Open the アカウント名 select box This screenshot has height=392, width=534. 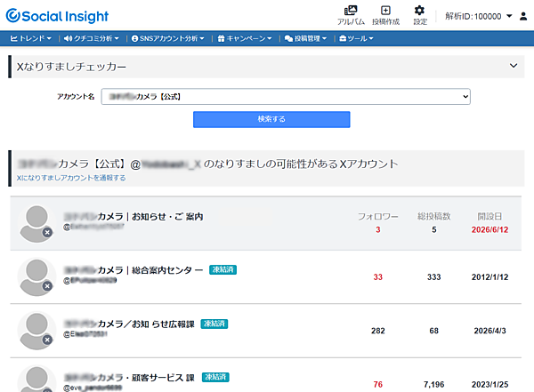(x=286, y=97)
